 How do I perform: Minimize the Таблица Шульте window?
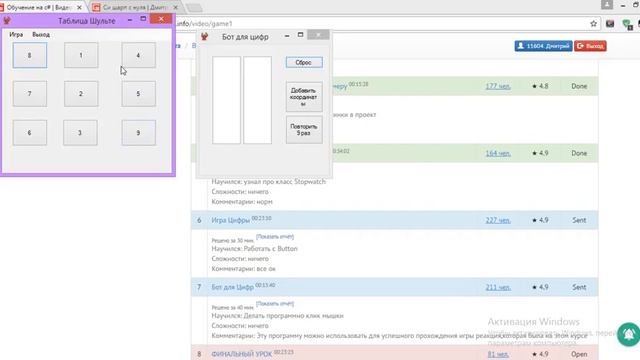click(x=130, y=19)
